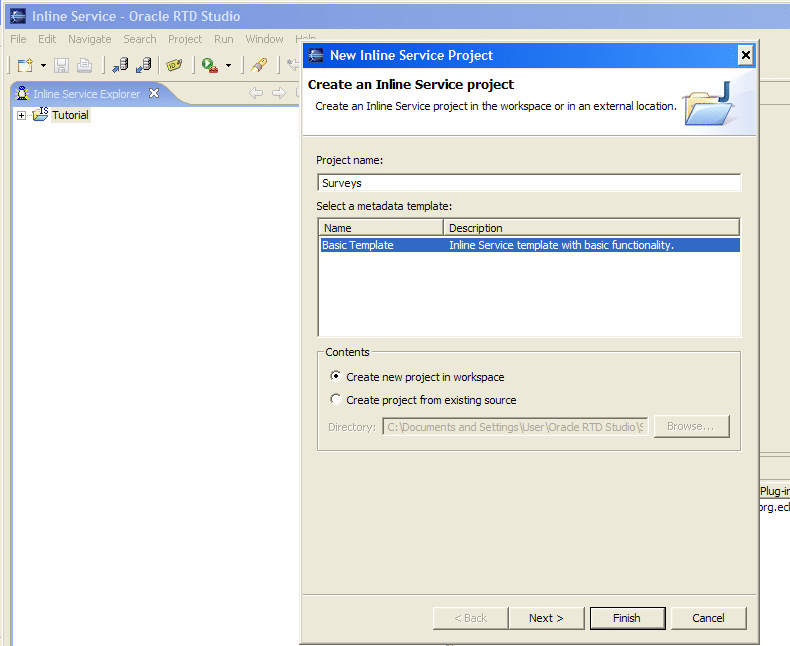Click the Download from server icon with down arrow
This screenshot has width=790, height=646.
tap(143, 65)
